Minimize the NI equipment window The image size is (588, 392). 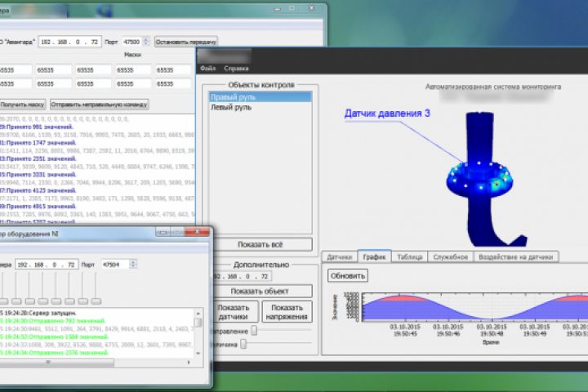tap(163, 233)
